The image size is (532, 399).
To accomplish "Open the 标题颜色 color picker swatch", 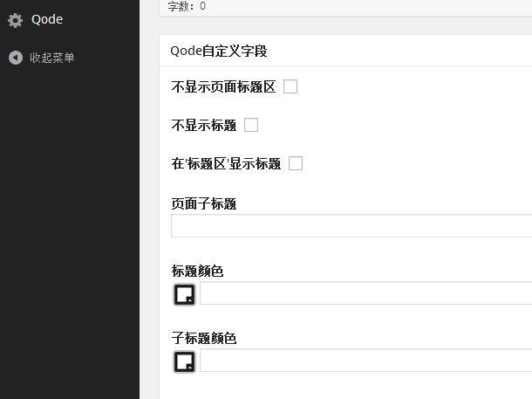I will (185, 295).
